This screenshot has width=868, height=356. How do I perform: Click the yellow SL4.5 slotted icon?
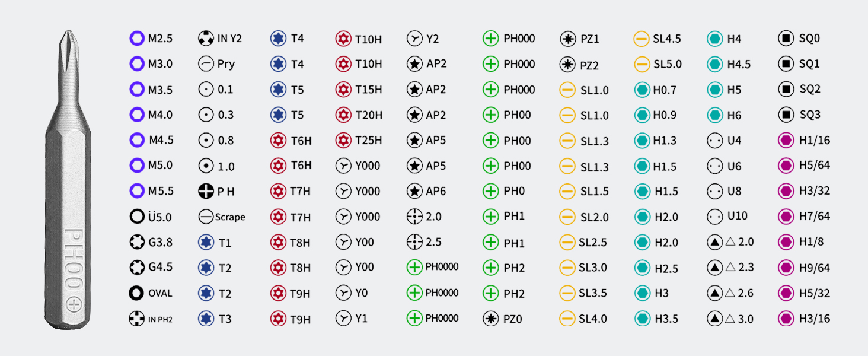pyautogui.click(x=641, y=39)
